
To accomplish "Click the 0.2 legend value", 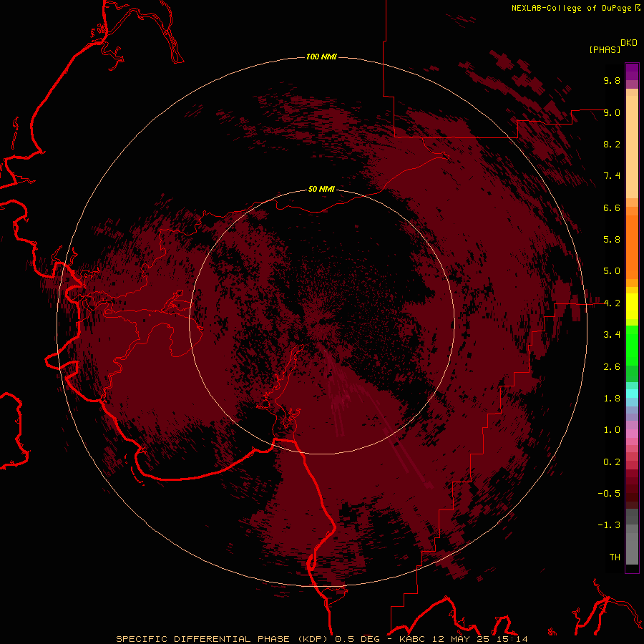I will [x=612, y=462].
